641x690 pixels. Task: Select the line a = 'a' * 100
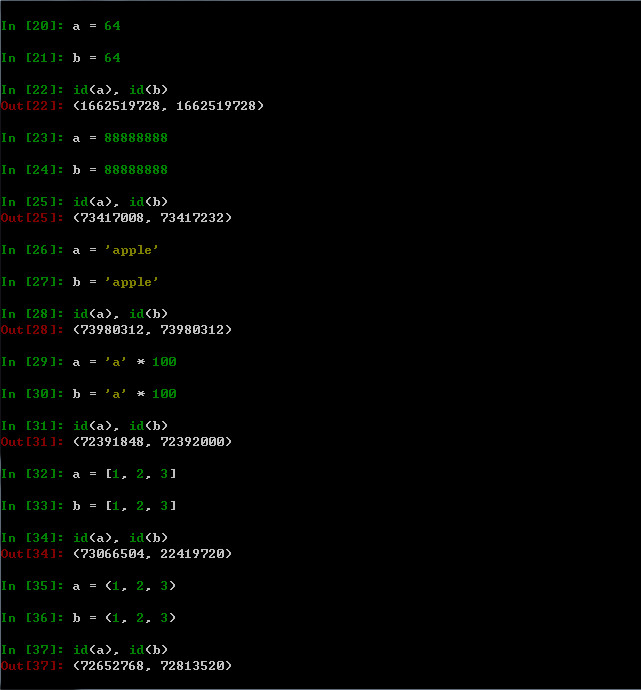pyautogui.click(x=125, y=362)
